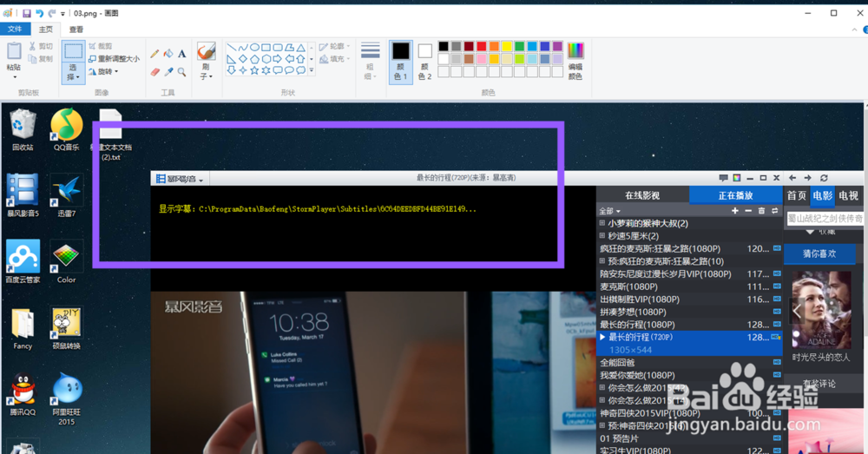Click Resize (重新调整大小)
Screen dimensions: 868x454
click(114, 59)
